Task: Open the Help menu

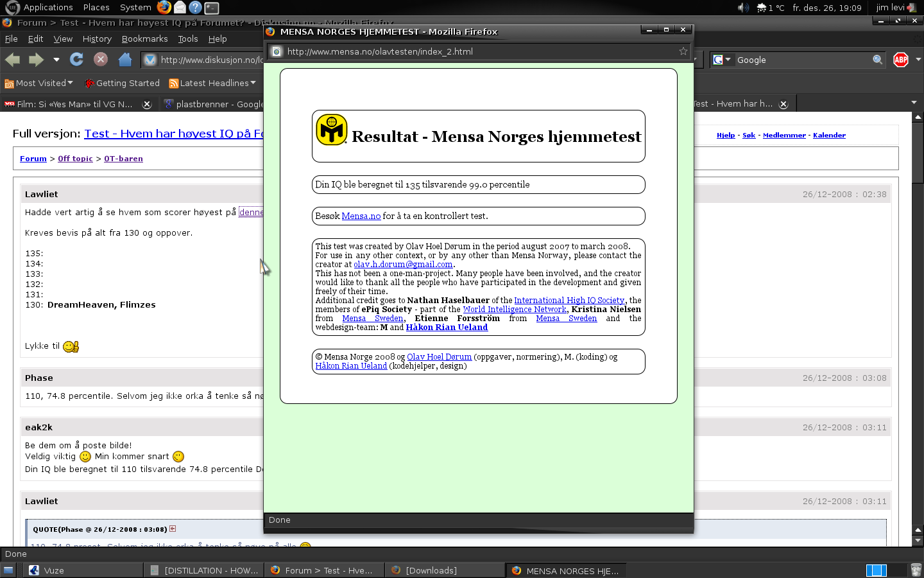Action: tap(218, 39)
